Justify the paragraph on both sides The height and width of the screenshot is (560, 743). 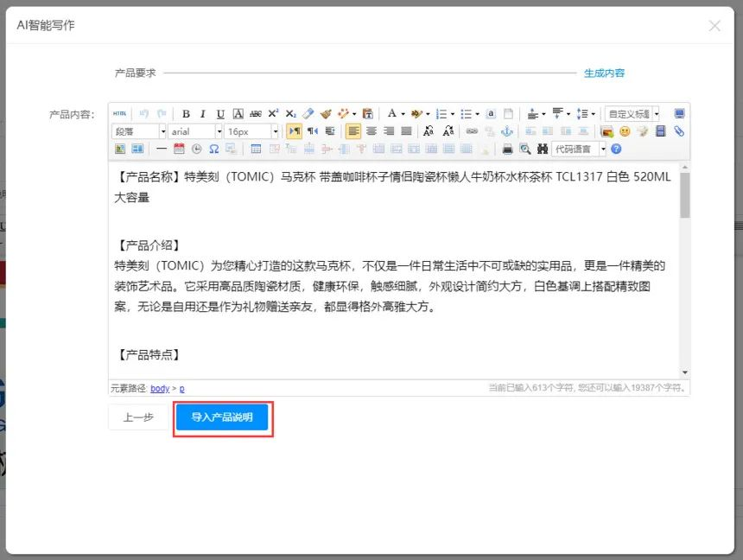407,131
